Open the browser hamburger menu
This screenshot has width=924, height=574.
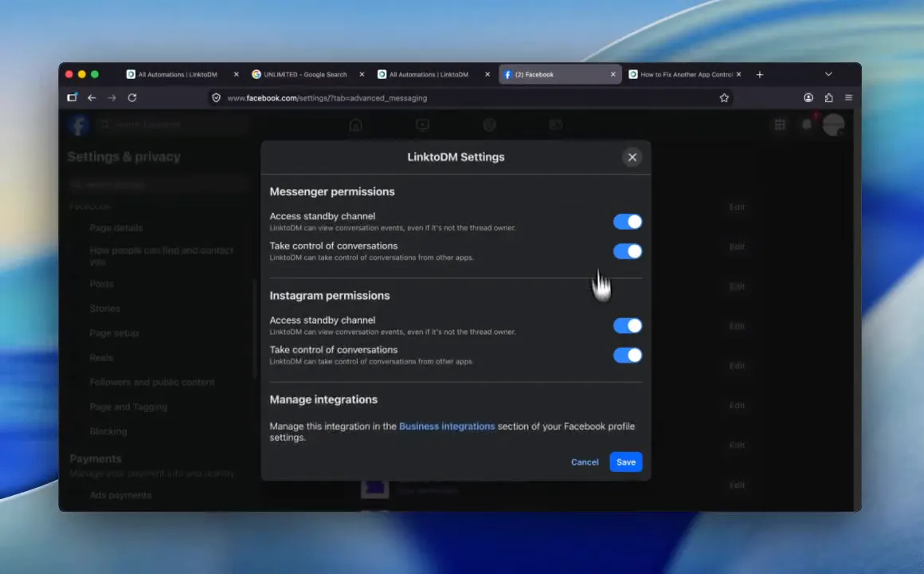tap(848, 98)
